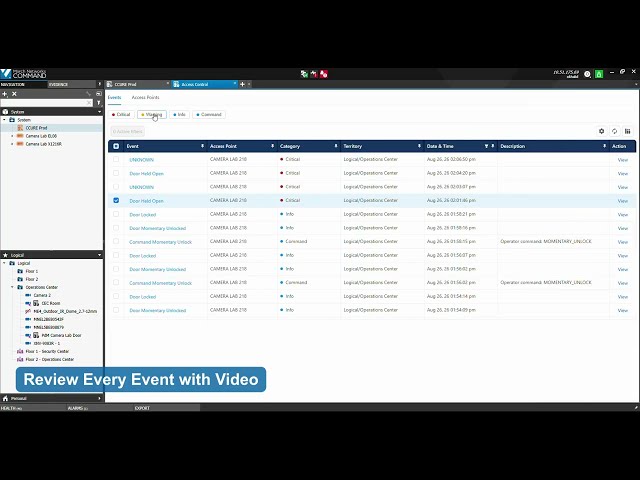Check the 01:58:15 Command Momentary Unlock checkbox
This screenshot has width=640, height=480.
tap(116, 242)
